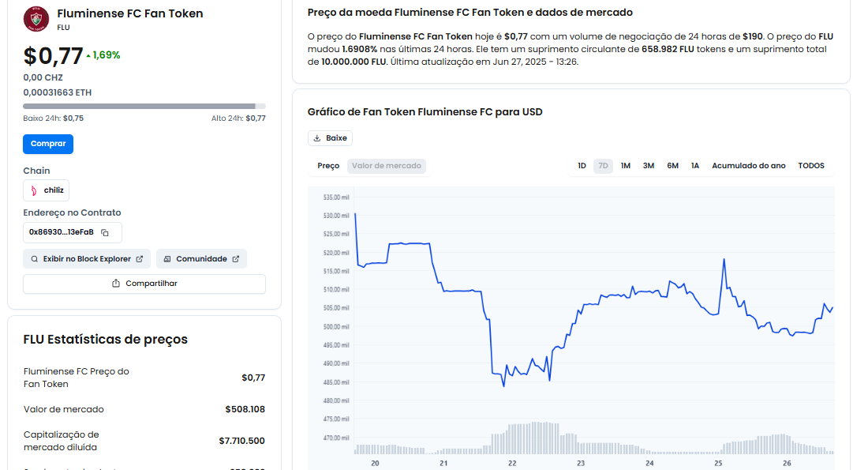
Task: Click the download icon next to Baixe
Action: [317, 138]
